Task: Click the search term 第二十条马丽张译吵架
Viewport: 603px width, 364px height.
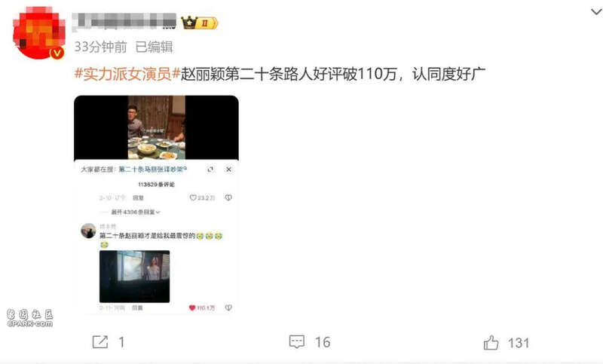Action: point(152,169)
